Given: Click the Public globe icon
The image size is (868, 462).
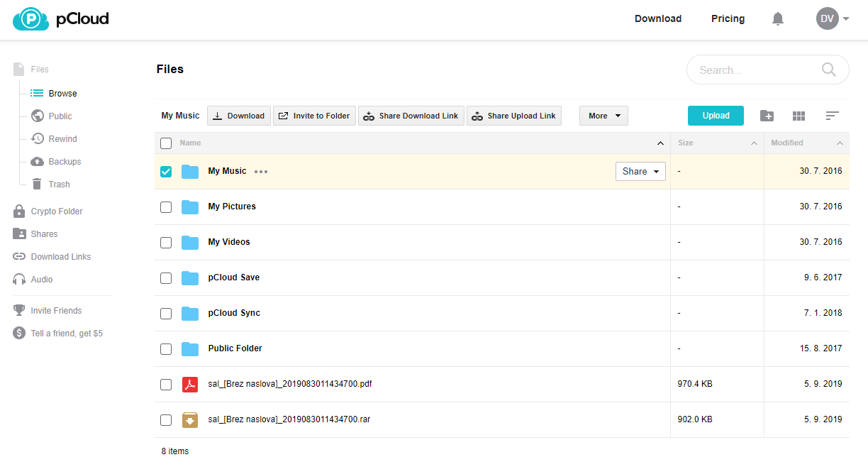Looking at the screenshot, I should click(37, 116).
